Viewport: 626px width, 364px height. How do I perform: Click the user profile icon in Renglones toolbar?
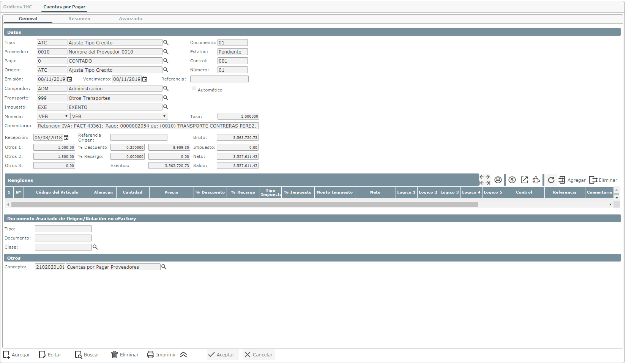[x=498, y=180]
